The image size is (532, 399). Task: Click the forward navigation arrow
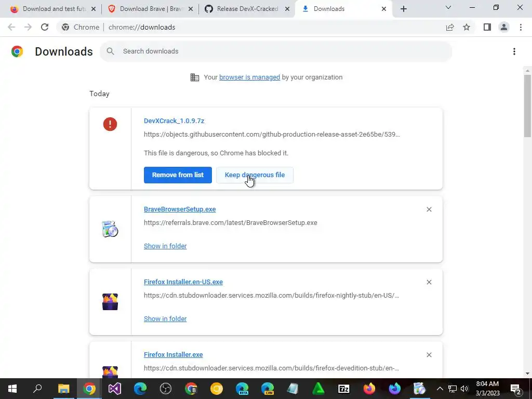[28, 27]
